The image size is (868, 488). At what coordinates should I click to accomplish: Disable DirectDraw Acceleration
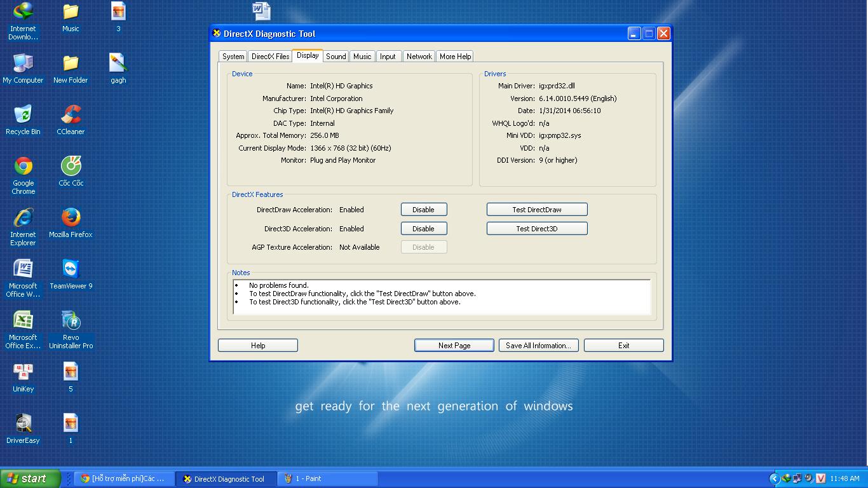tap(423, 210)
